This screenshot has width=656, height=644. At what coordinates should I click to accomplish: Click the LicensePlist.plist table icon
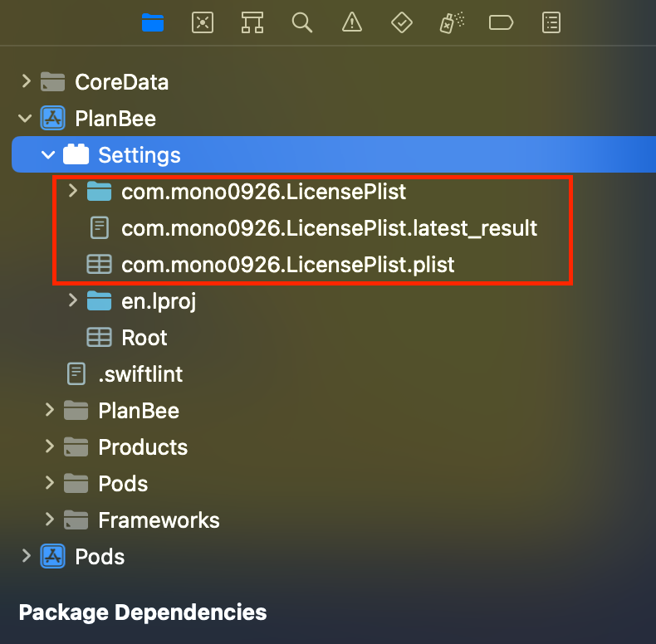click(x=99, y=264)
